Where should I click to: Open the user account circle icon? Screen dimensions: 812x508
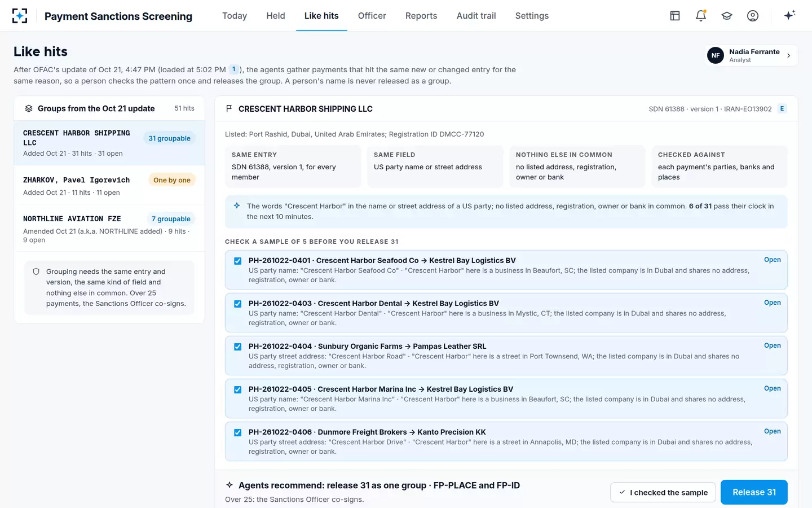click(753, 16)
